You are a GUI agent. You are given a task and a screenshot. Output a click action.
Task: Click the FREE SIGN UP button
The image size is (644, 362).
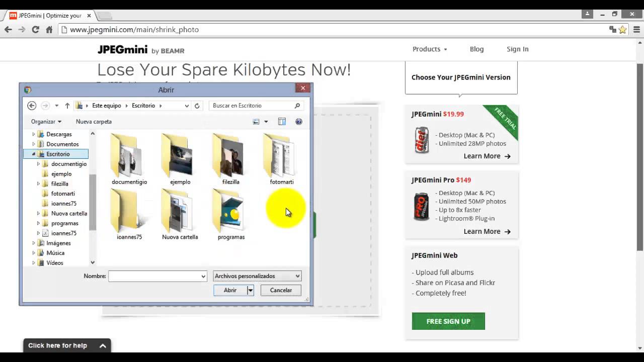pyautogui.click(x=448, y=321)
